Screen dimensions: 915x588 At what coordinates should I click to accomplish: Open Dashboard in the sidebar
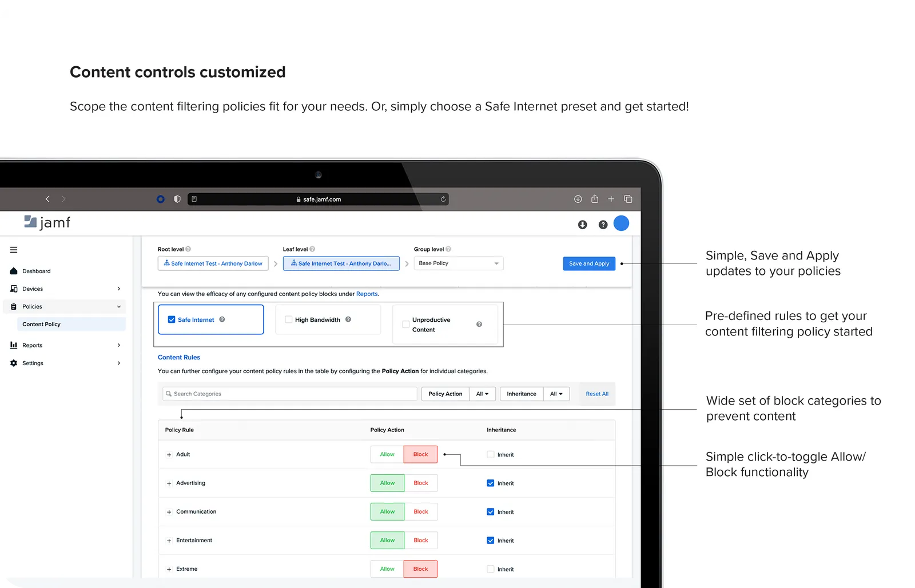(x=36, y=271)
